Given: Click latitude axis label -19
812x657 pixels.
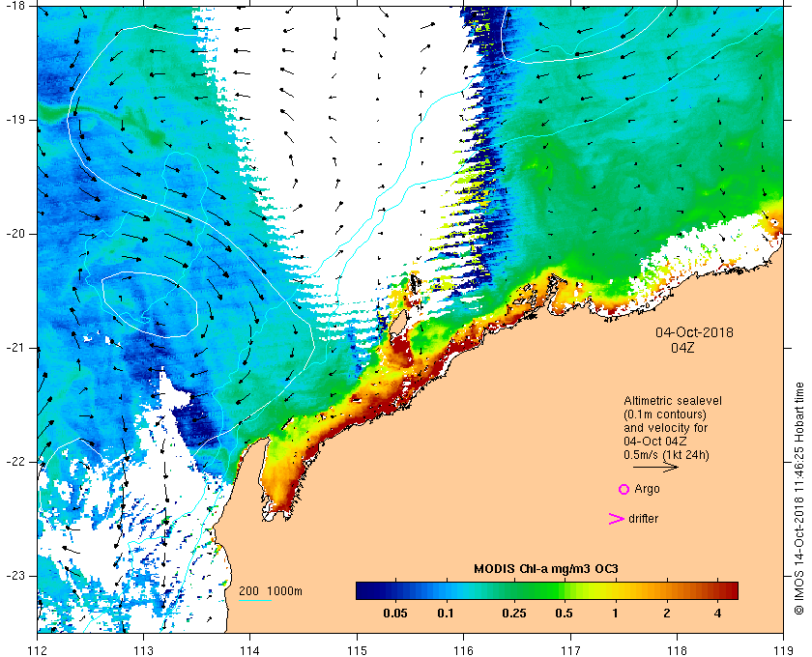Looking at the screenshot, I should coord(15,120).
